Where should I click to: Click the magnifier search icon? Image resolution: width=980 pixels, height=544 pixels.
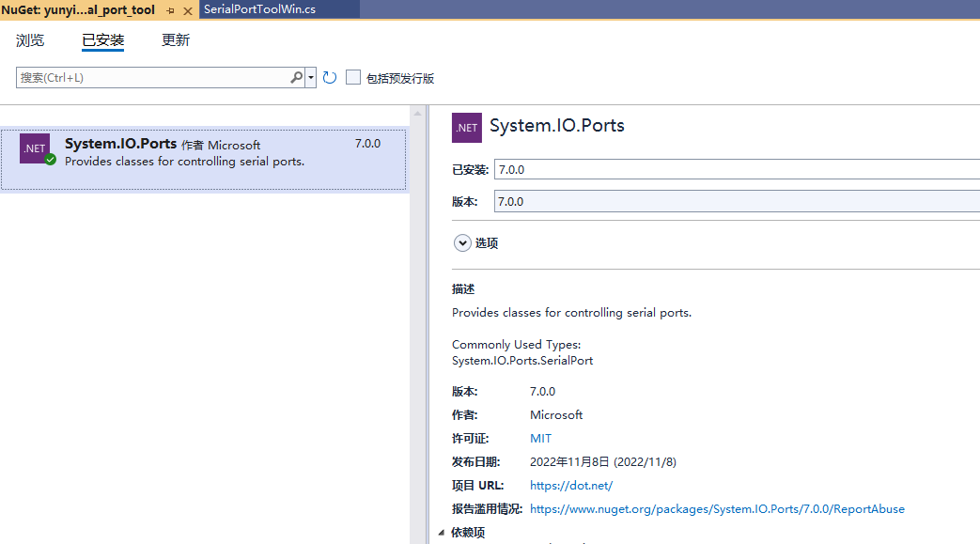[x=296, y=78]
